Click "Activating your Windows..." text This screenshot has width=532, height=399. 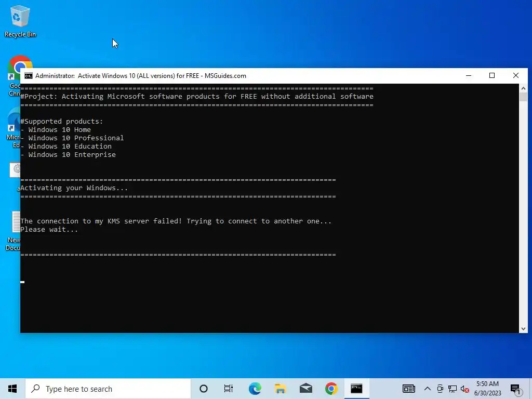(74, 188)
